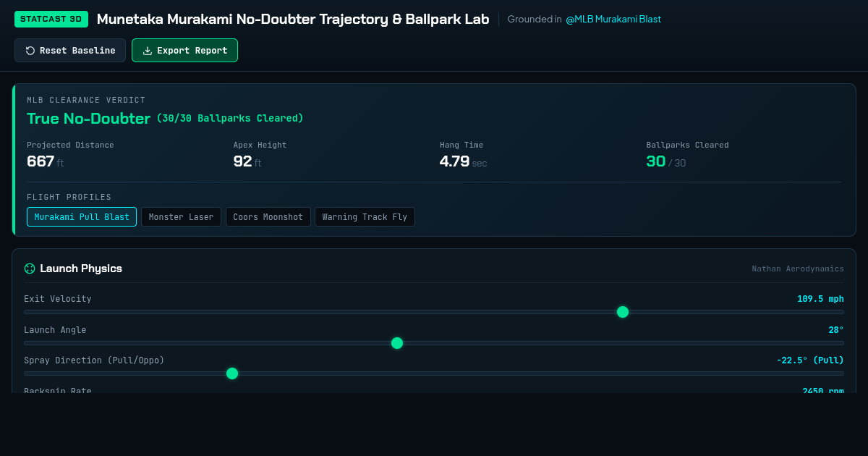The width and height of the screenshot is (868, 456).
Task: Click the 92 ft apex height value
Action: (x=247, y=161)
